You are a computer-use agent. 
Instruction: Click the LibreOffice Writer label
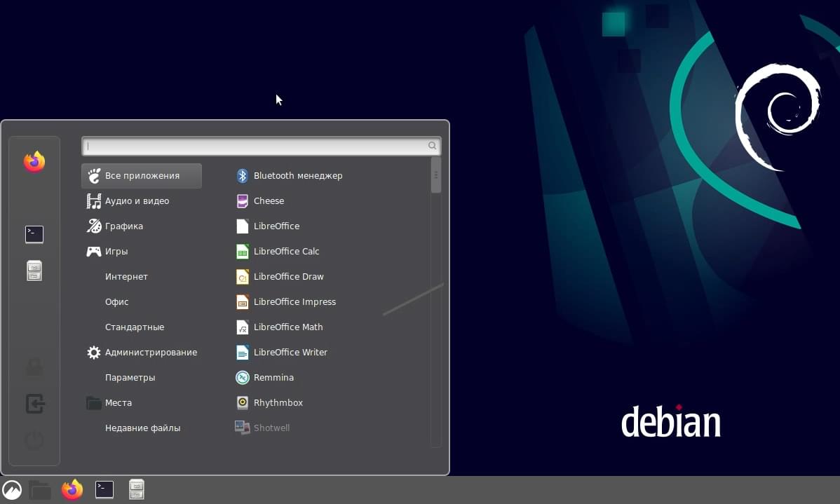click(x=290, y=352)
